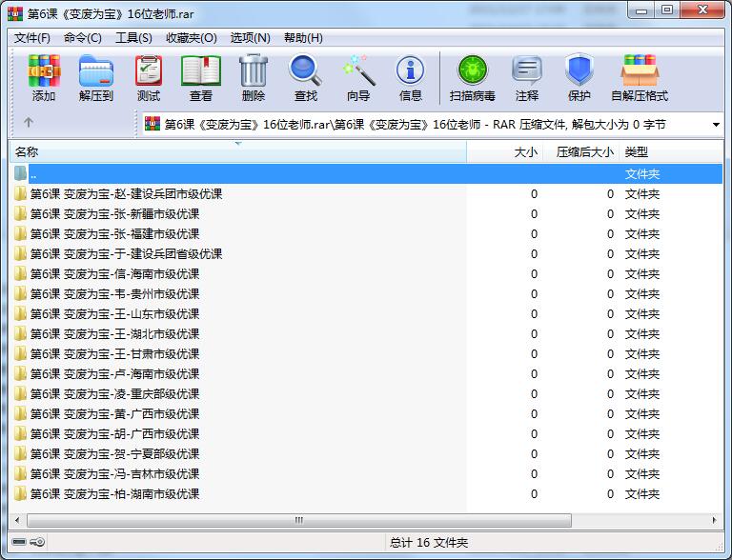Launch the Wizard (向导) wand icon

pos(358,70)
